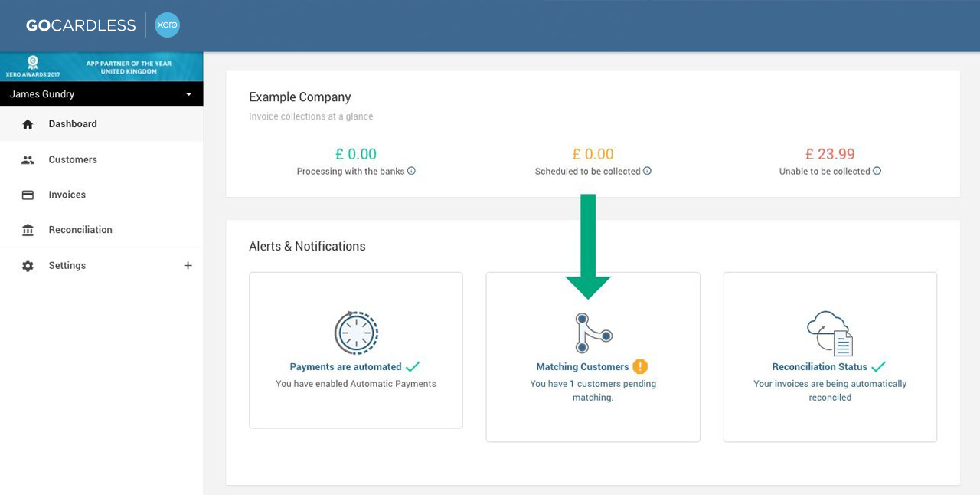980x495 pixels.
Task: Expand Settings with the plus icon
Action: click(x=188, y=266)
